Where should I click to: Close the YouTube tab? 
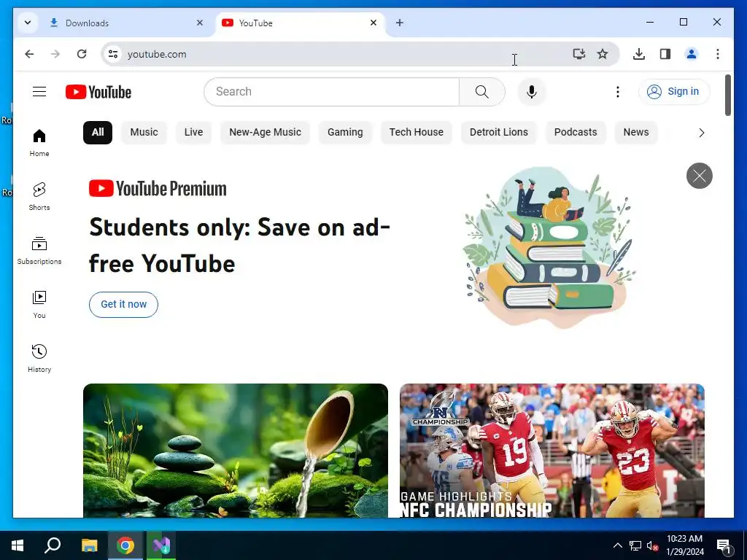pos(373,23)
